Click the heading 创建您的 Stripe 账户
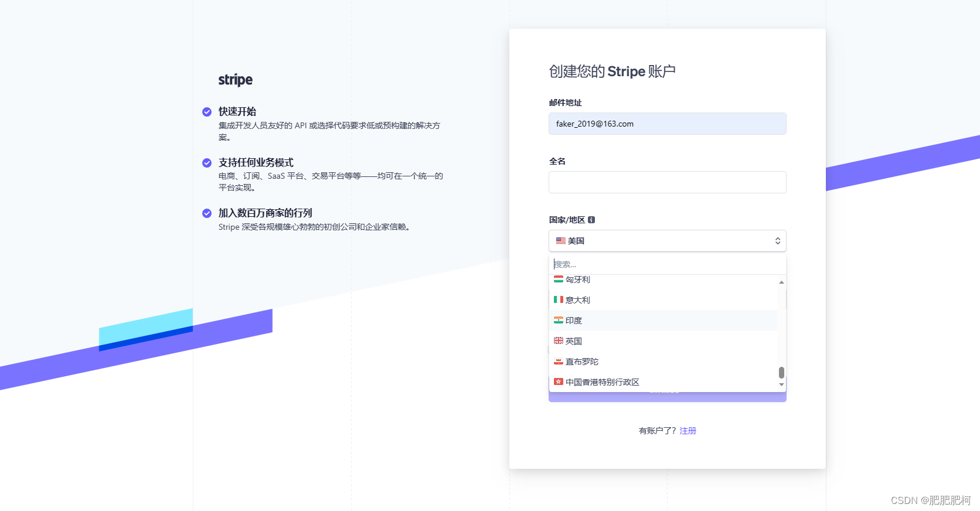Screen dimensions: 980x511 pyautogui.click(x=612, y=71)
